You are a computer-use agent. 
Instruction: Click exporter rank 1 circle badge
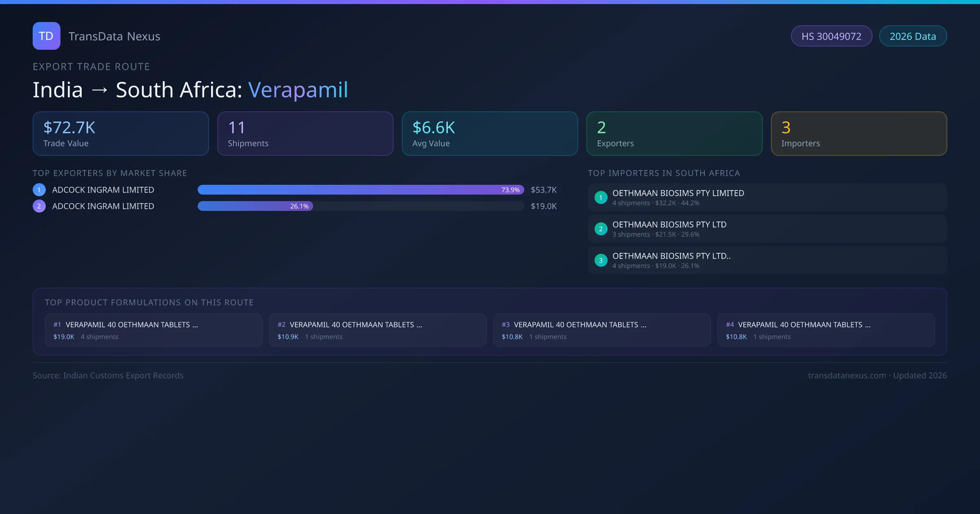(x=39, y=190)
